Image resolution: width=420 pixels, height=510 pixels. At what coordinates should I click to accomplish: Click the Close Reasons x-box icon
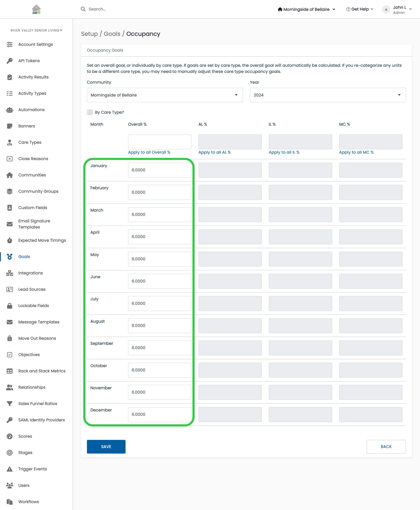tap(10, 159)
